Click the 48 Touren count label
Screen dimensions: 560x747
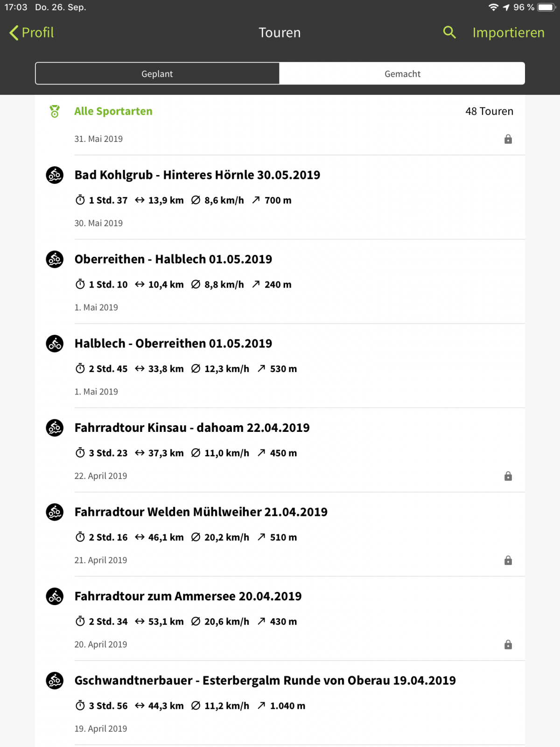pyautogui.click(x=489, y=111)
